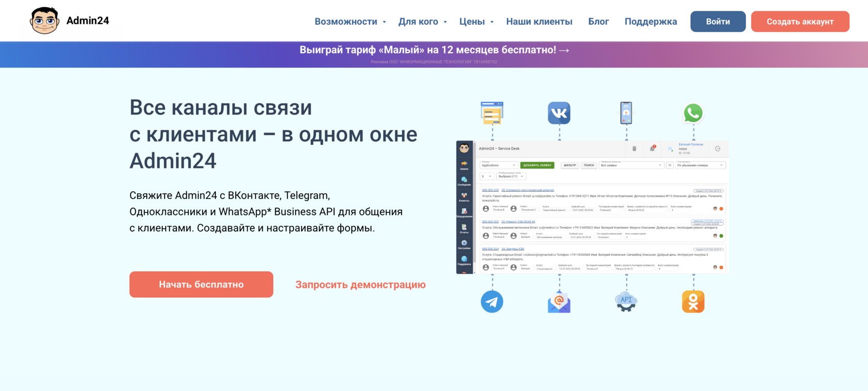The width and height of the screenshot is (868, 391).
Task: Click the WhatsApp logo icon
Action: [x=693, y=113]
